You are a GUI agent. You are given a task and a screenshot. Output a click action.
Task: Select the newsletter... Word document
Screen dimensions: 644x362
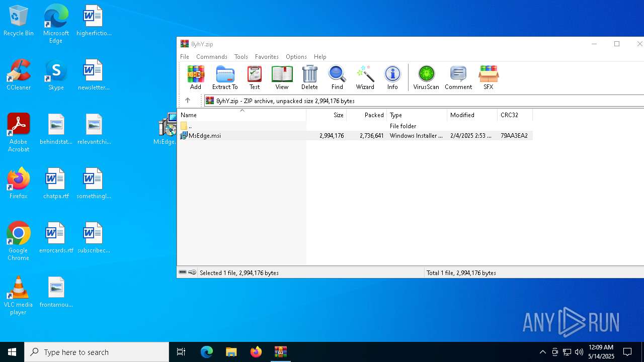pyautogui.click(x=94, y=75)
